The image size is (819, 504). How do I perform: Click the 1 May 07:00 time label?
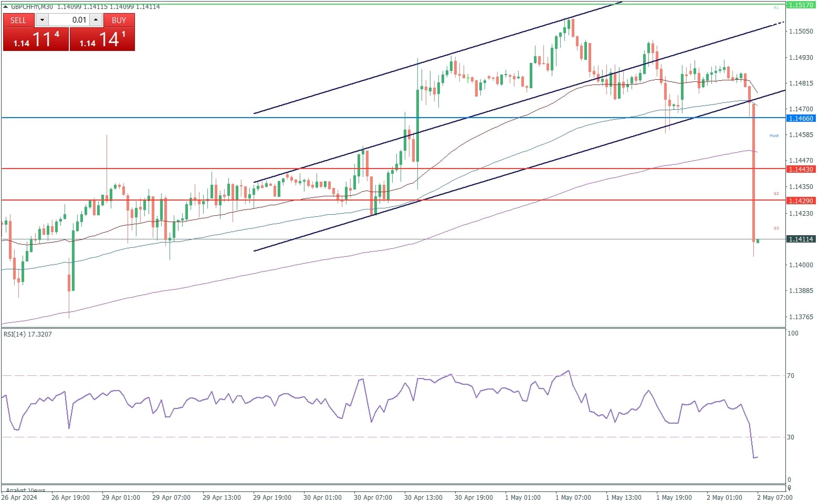point(573,497)
